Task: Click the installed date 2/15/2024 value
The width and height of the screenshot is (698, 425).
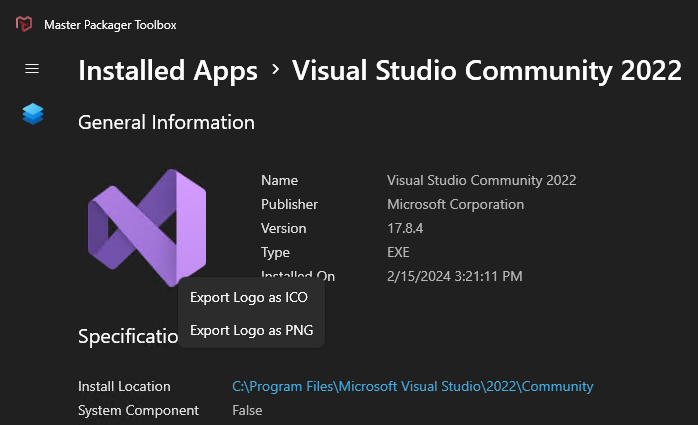Action: [x=455, y=276]
